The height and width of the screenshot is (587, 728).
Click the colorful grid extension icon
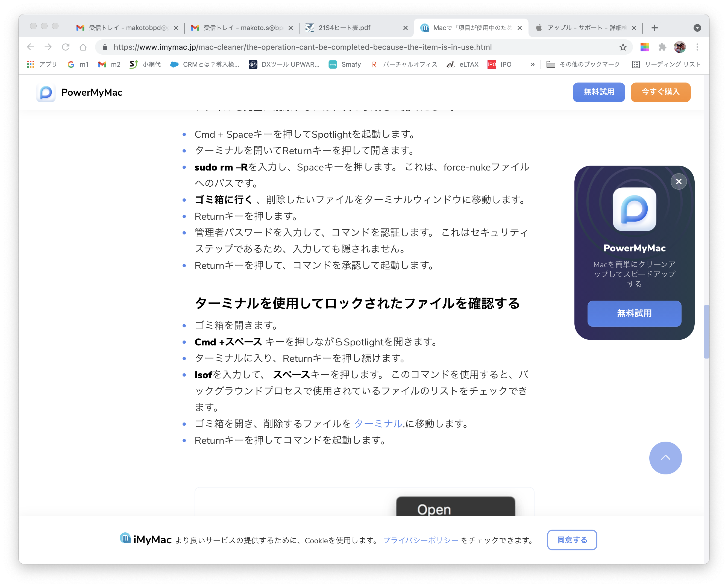644,47
